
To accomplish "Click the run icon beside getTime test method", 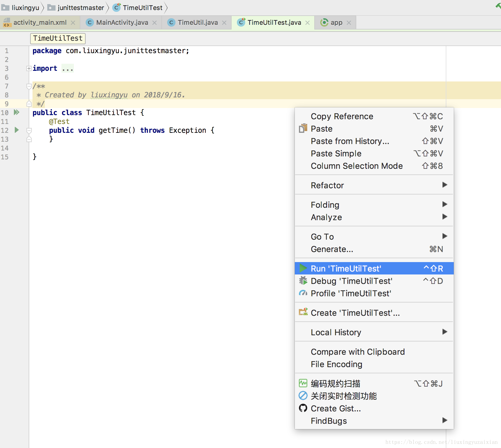I will (17, 130).
